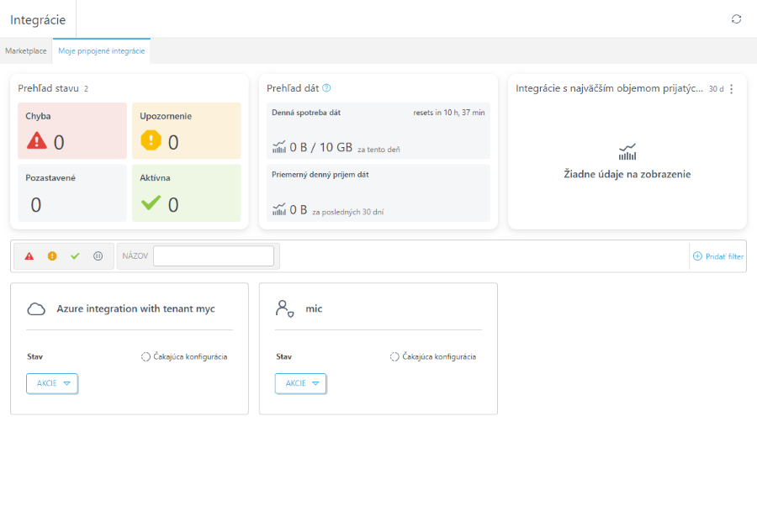Viewport: 757px width, 532px height.
Task: Expand AKCIE dropdown on the mic card
Action: 301,383
